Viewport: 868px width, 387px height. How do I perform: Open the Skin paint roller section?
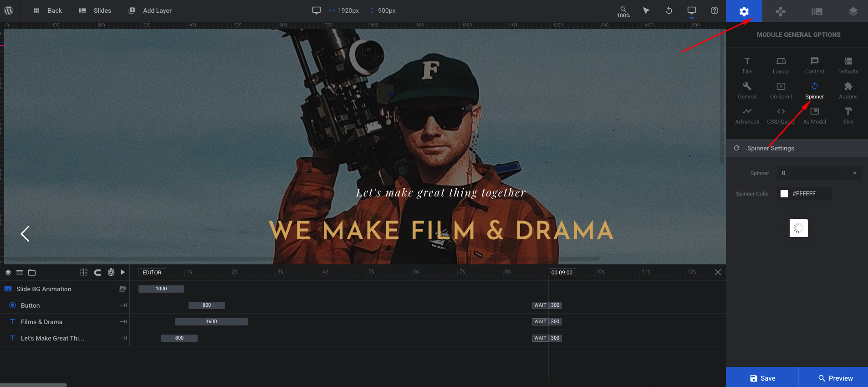[848, 116]
